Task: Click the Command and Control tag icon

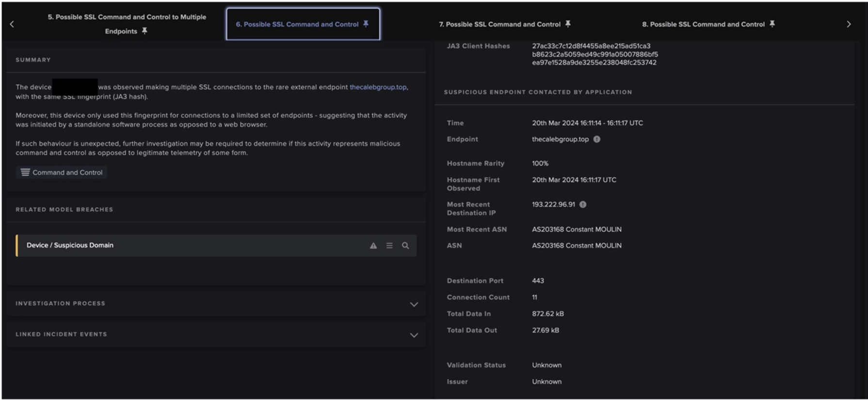Action: (25, 172)
